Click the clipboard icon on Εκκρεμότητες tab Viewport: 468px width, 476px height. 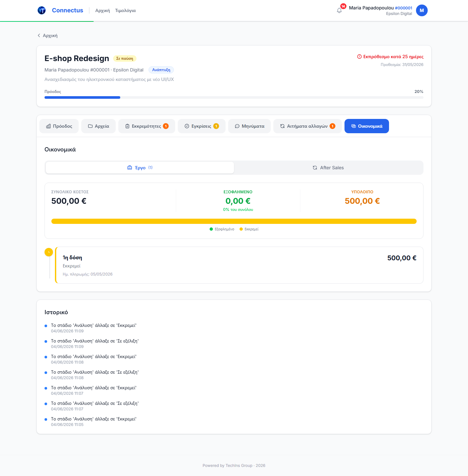pyautogui.click(x=127, y=126)
